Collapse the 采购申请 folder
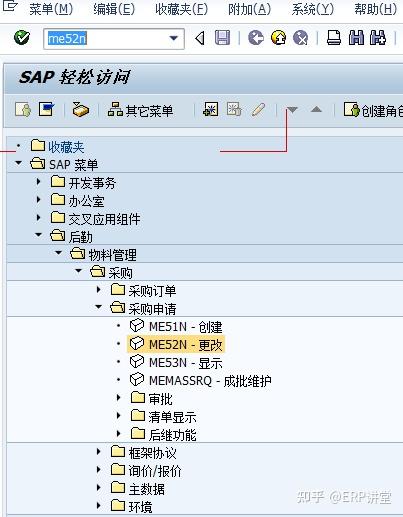The width and height of the screenshot is (403, 517). (x=99, y=307)
